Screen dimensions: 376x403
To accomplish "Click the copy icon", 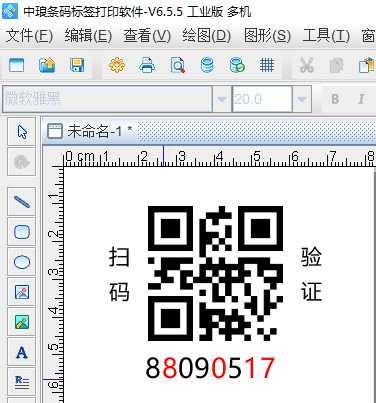I will pos(336,65).
